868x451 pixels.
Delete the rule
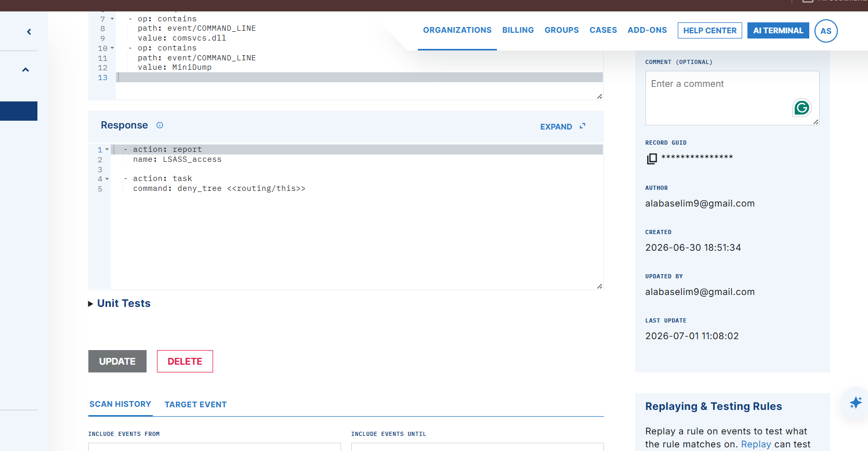(x=185, y=362)
